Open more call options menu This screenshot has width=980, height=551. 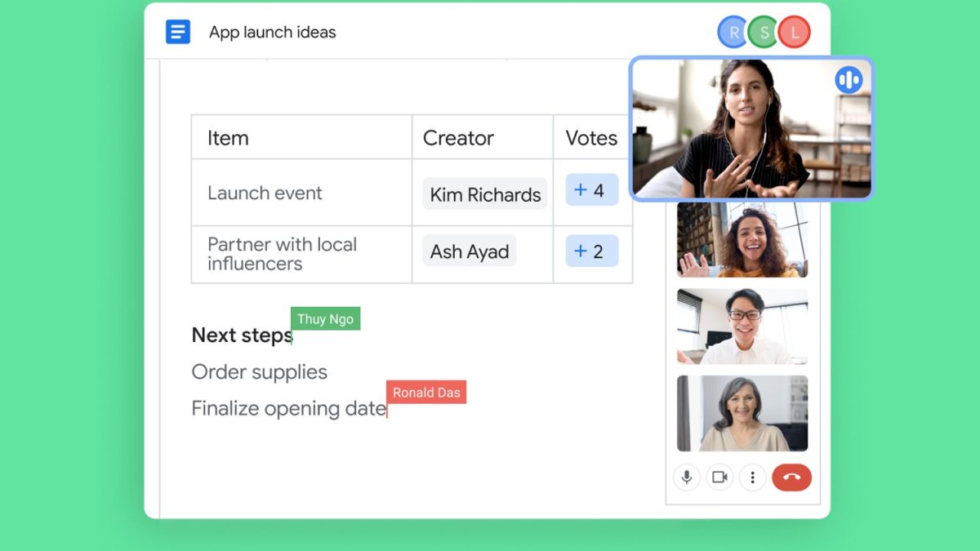pyautogui.click(x=752, y=478)
